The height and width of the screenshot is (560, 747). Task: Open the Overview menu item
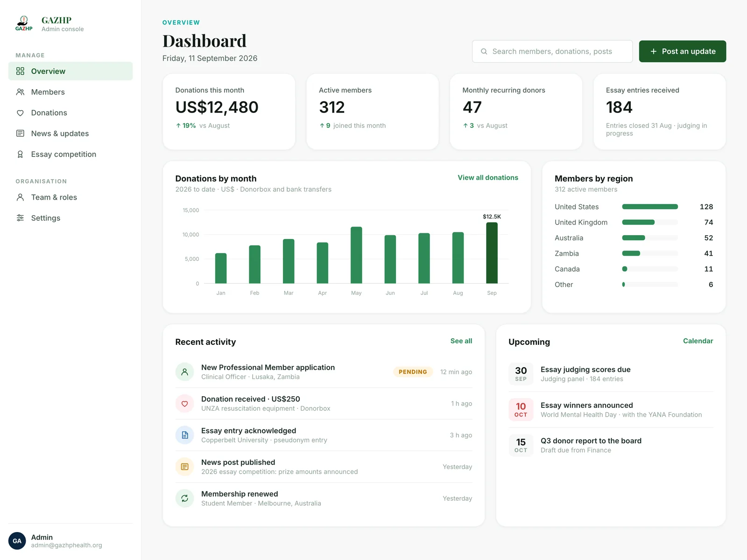click(x=70, y=71)
